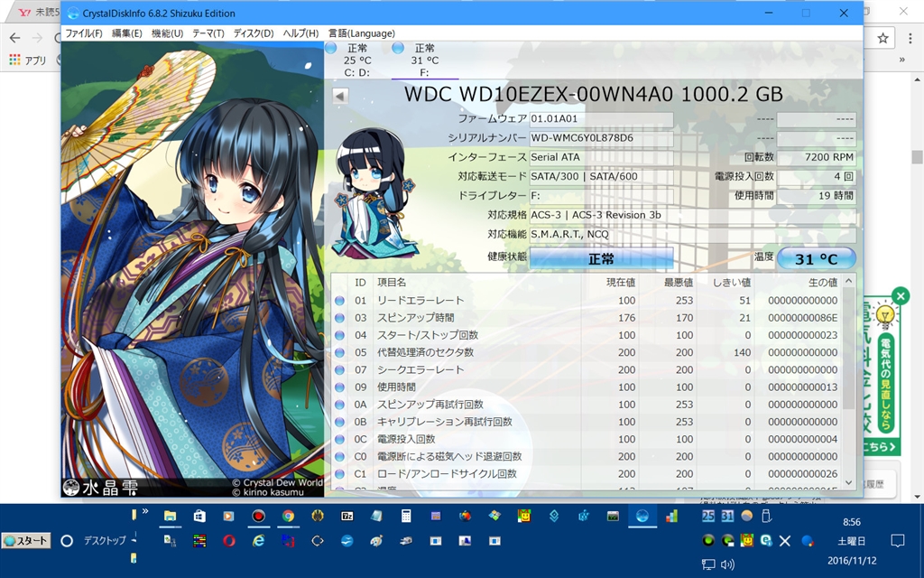Click status icon of シークエラーレート row

[x=339, y=369]
